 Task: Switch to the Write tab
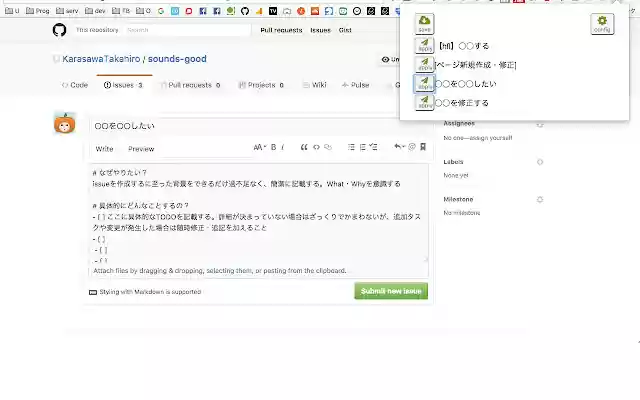point(104,149)
